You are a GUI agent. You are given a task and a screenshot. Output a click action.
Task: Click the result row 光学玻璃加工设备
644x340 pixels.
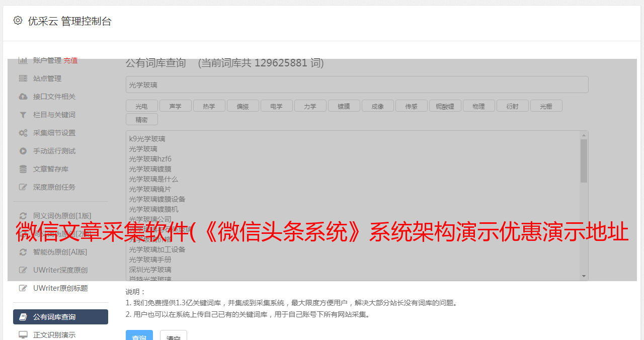(x=157, y=249)
